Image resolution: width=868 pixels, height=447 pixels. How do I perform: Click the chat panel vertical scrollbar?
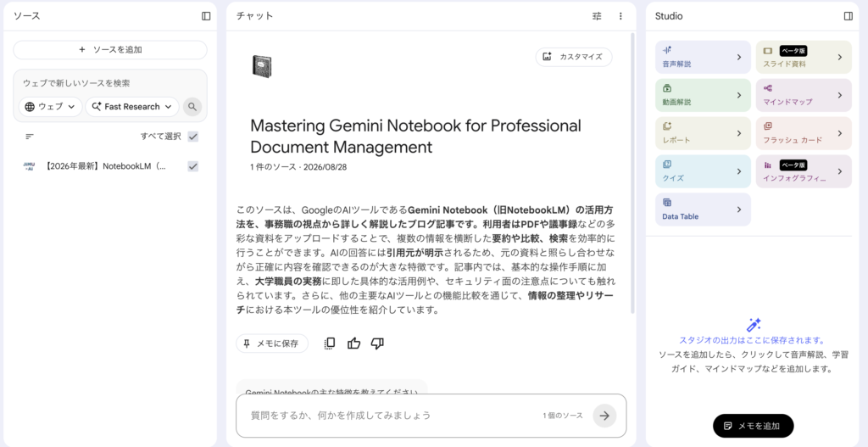point(633,173)
